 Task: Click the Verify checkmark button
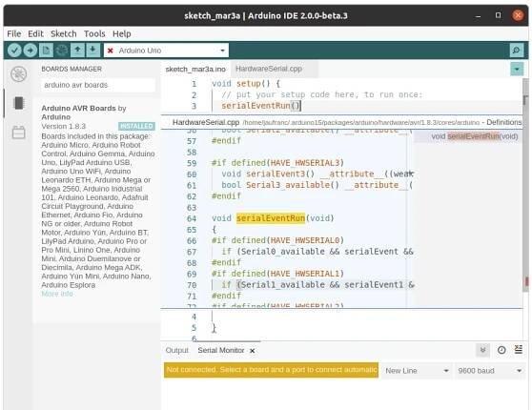14,51
